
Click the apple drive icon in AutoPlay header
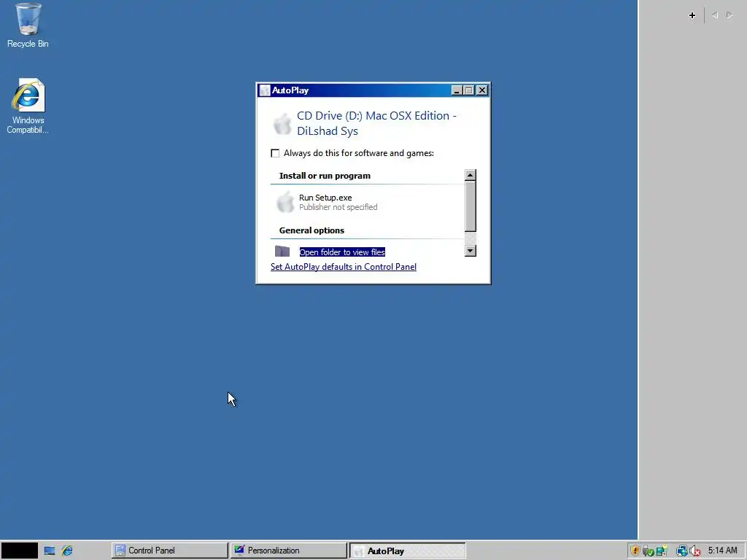(282, 124)
